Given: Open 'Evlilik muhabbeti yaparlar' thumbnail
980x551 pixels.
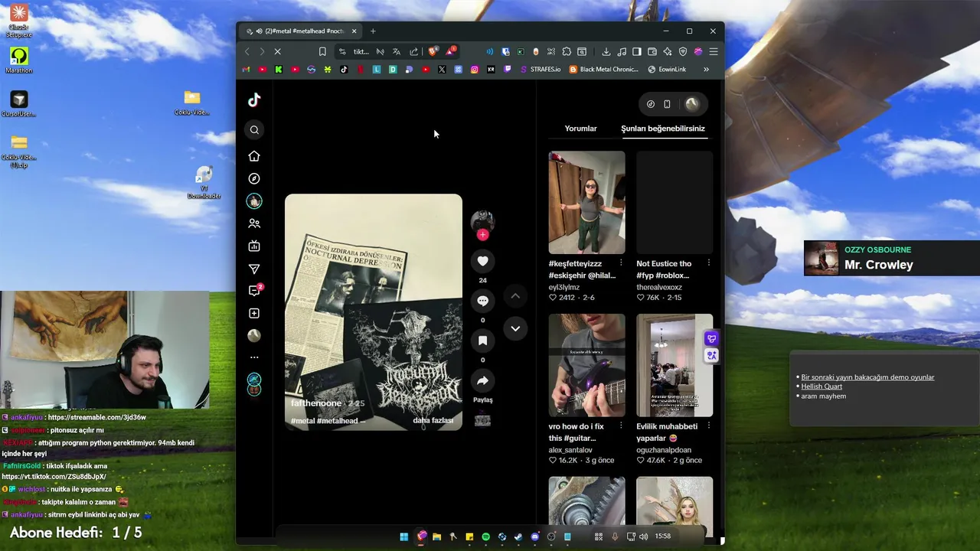Looking at the screenshot, I should coord(675,365).
